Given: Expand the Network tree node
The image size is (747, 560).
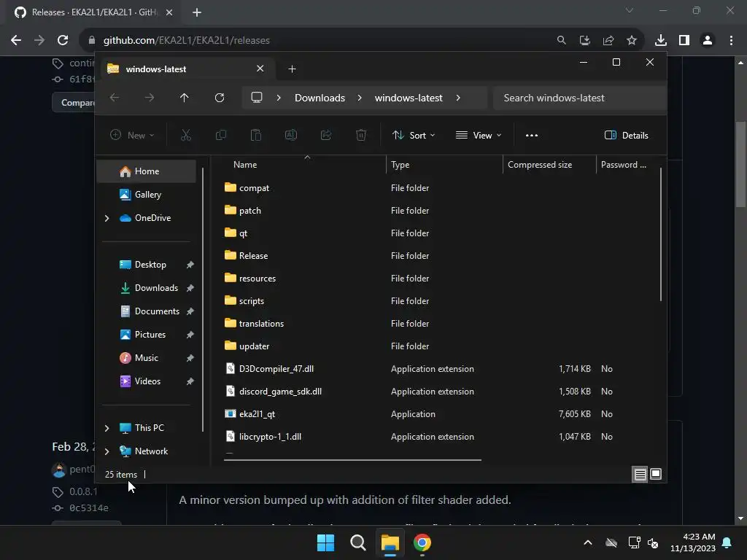Looking at the screenshot, I should [x=107, y=451].
